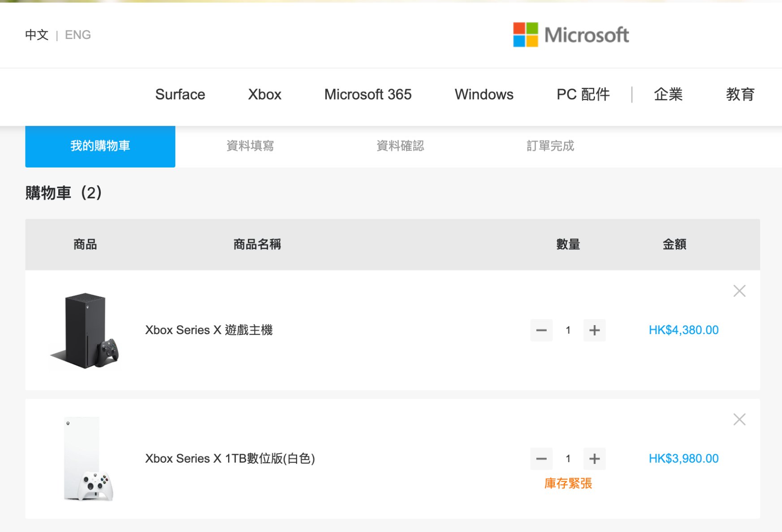Open the PC 配件 menu
The width and height of the screenshot is (782, 532).
pyautogui.click(x=583, y=94)
